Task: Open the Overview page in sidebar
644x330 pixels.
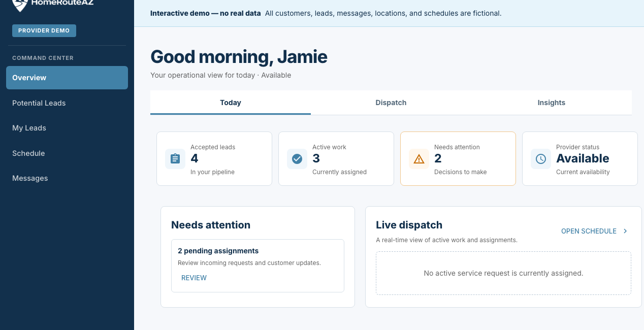Action: point(67,78)
